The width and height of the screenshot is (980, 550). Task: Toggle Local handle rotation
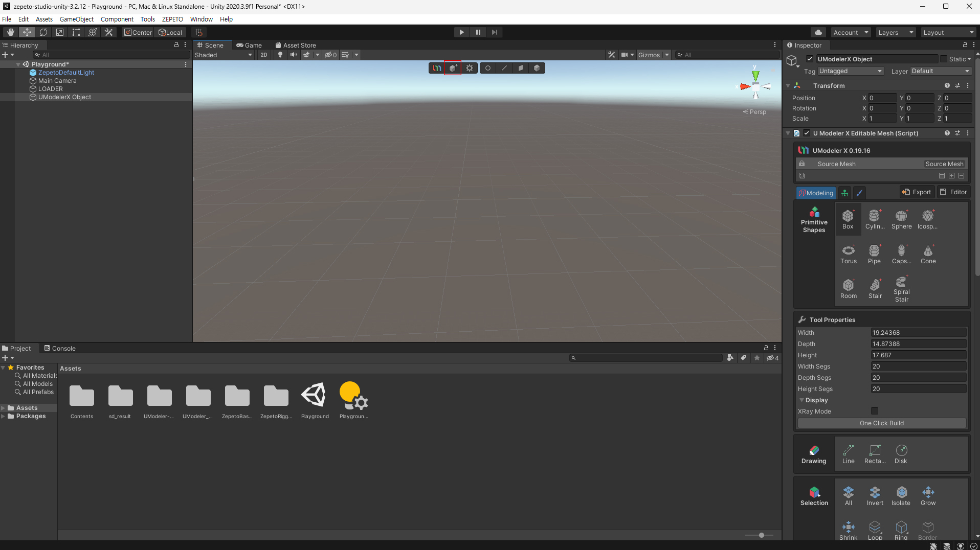(170, 32)
